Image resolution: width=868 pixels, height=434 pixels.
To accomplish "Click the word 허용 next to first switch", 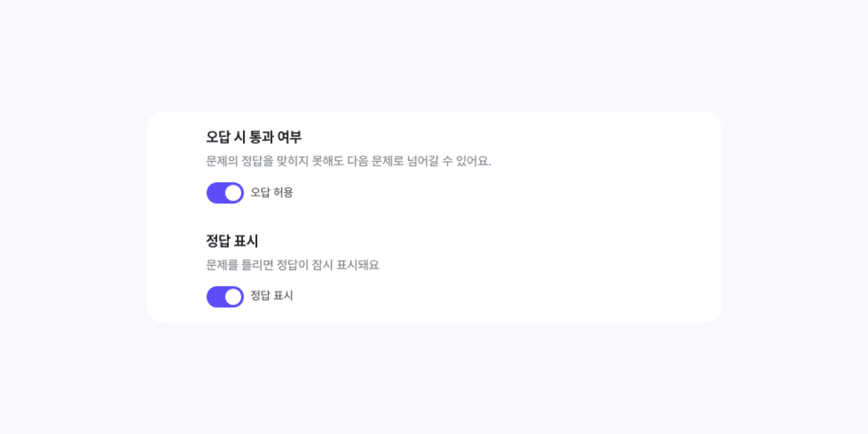I will tap(283, 193).
